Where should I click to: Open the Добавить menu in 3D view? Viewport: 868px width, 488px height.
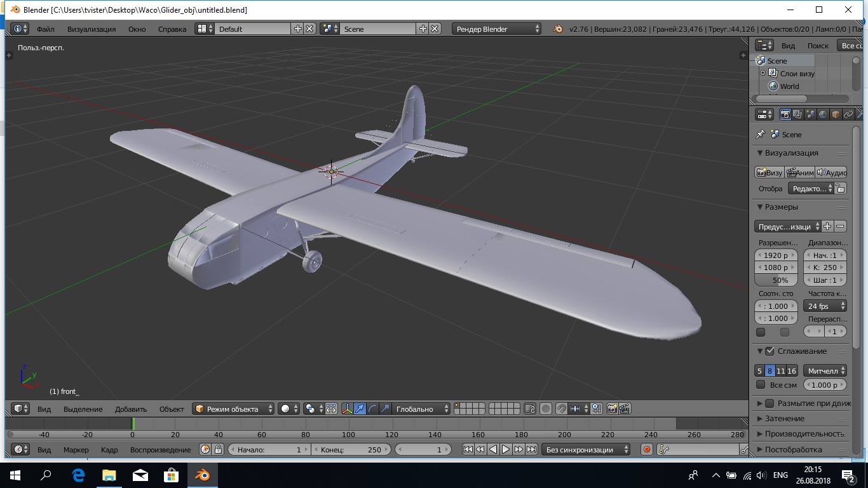[x=131, y=409]
